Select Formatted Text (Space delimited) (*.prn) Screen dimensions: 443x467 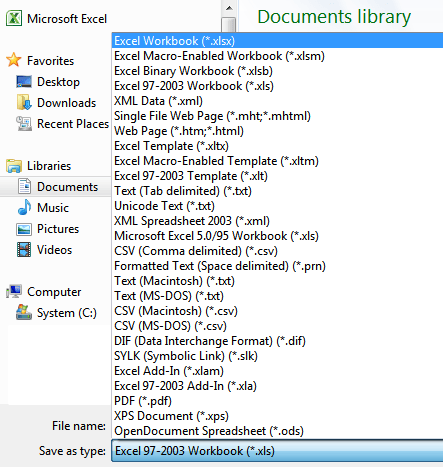(277, 266)
